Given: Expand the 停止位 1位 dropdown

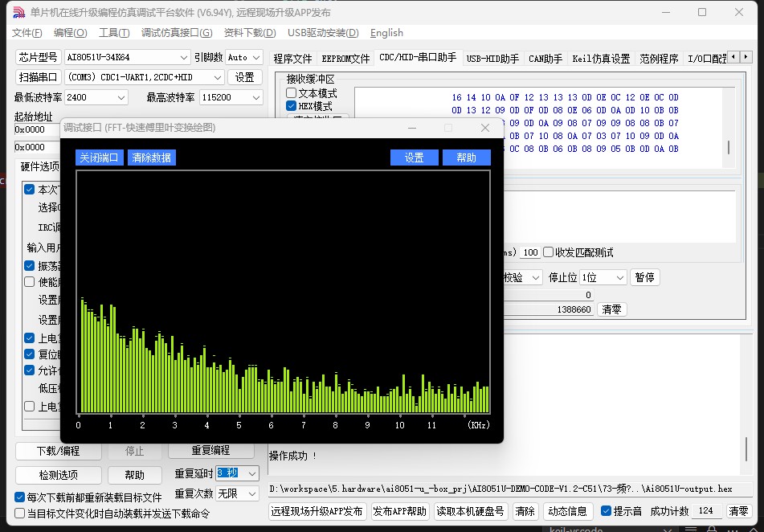Looking at the screenshot, I should coord(603,277).
